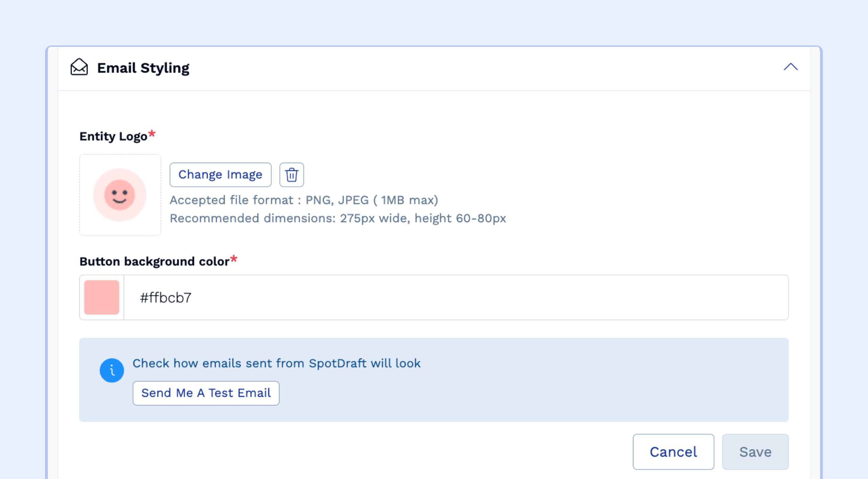The image size is (868, 479).
Task: Click the Email Styling section title
Action: 143,68
